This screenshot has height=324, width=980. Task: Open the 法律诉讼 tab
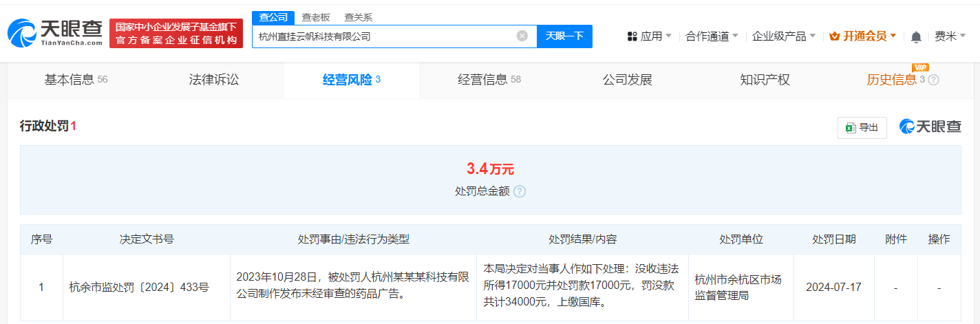[214, 80]
